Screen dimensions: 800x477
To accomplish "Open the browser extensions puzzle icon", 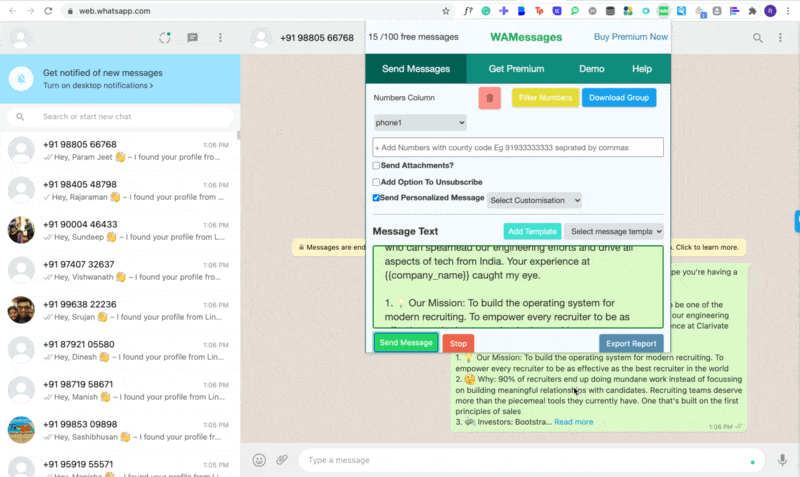I will 752,11.
